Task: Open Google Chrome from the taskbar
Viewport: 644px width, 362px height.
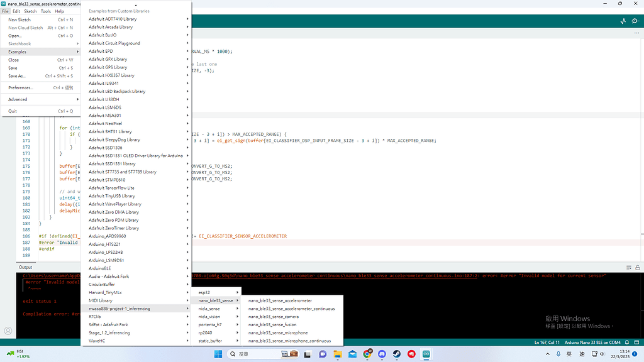Action: [367, 354]
